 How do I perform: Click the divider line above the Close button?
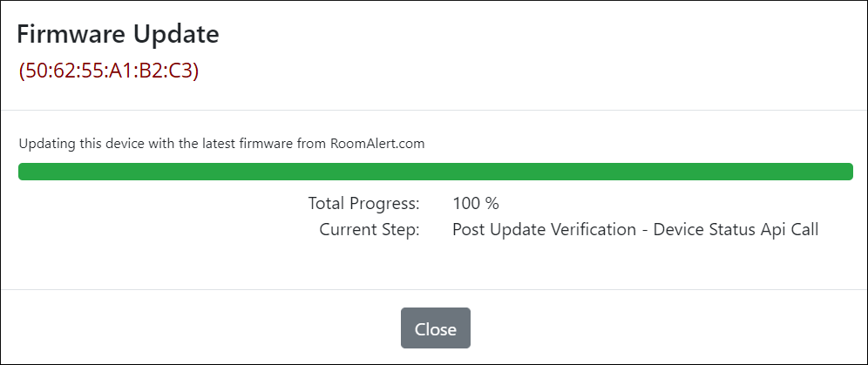coord(434,289)
